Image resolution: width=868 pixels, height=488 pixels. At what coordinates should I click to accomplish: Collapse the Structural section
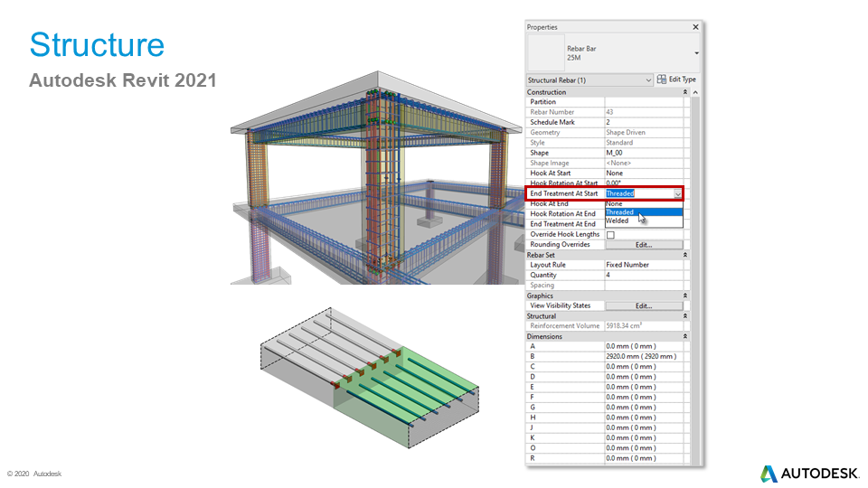pyautogui.click(x=685, y=316)
